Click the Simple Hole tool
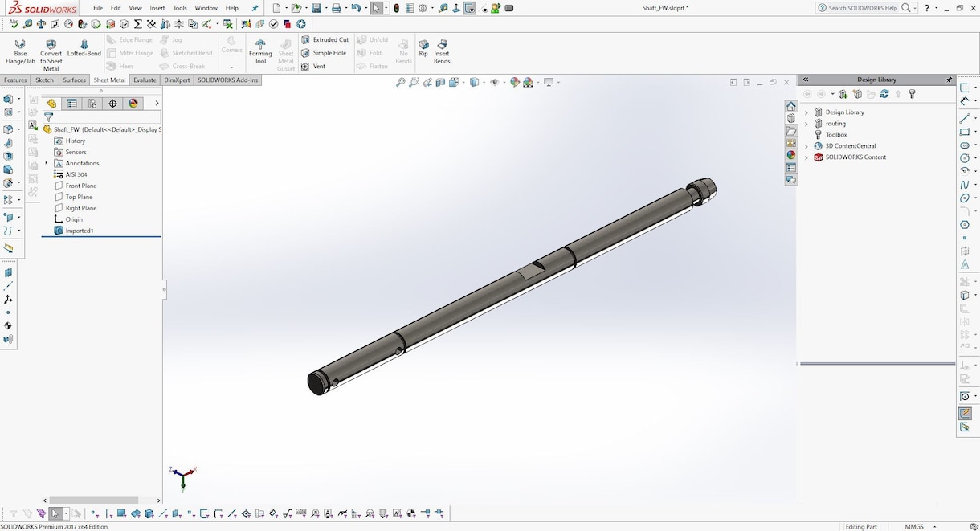The width and height of the screenshot is (980, 531). click(324, 53)
